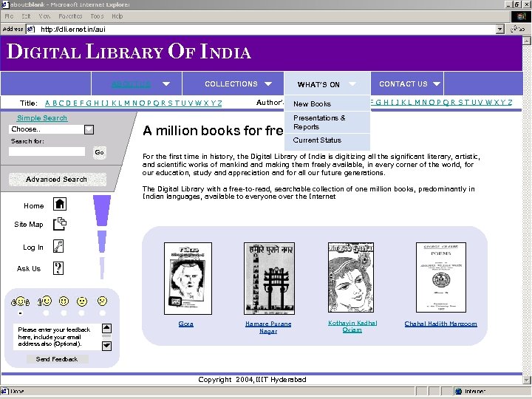
Task: Select the radio button under third smiley
Action: point(64,313)
